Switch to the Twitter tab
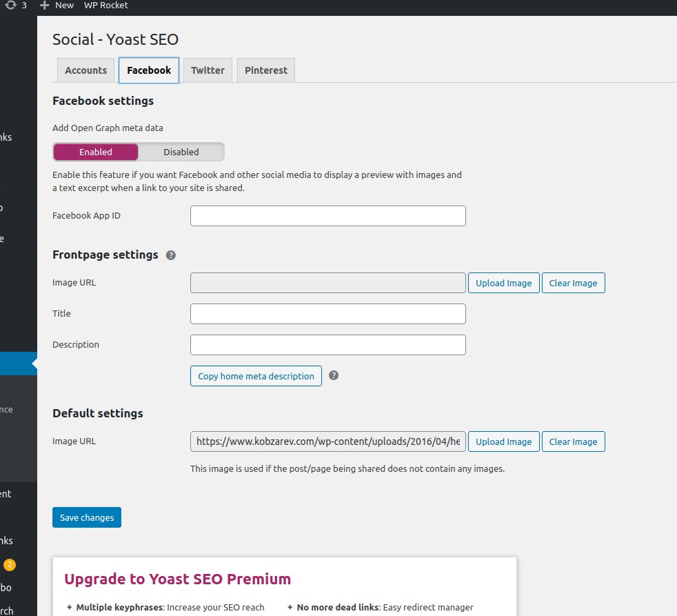The width and height of the screenshot is (677, 616). pos(208,70)
